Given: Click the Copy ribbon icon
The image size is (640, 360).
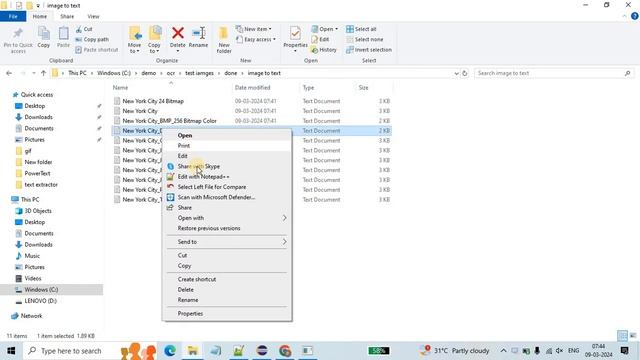Looking at the screenshot, I should pyautogui.click(x=44, y=38).
